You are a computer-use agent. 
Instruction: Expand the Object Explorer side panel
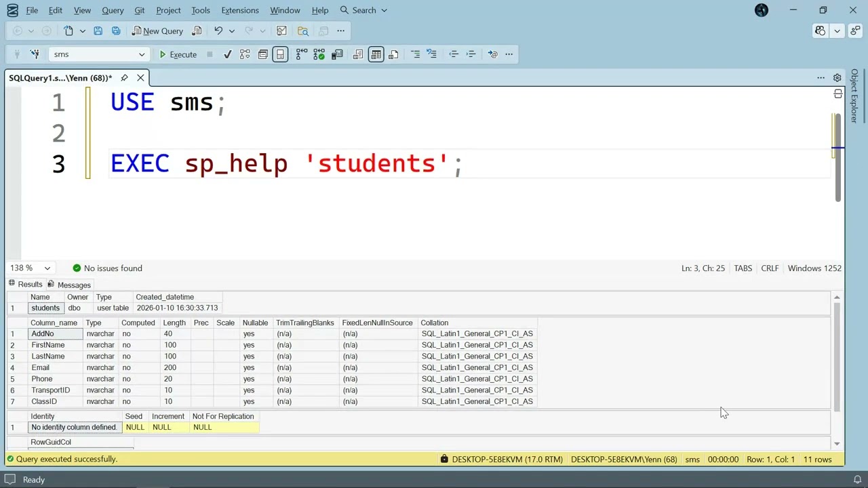[x=854, y=96]
